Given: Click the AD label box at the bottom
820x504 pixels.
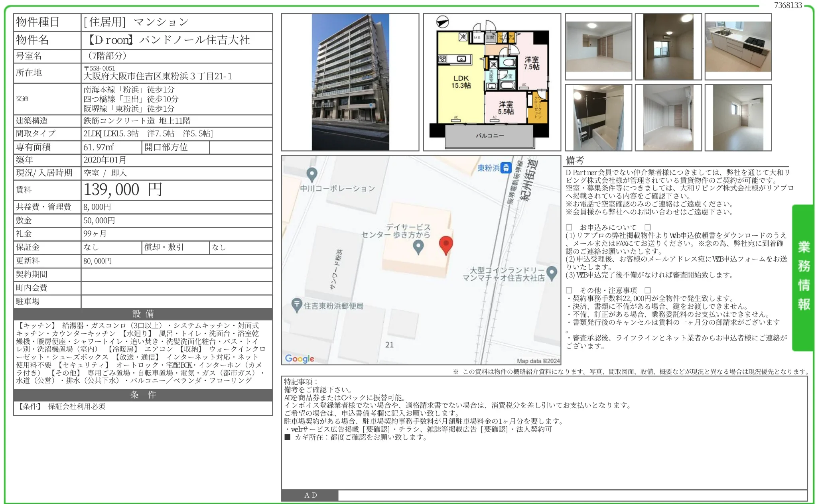Looking at the screenshot, I should pyautogui.click(x=309, y=496).
